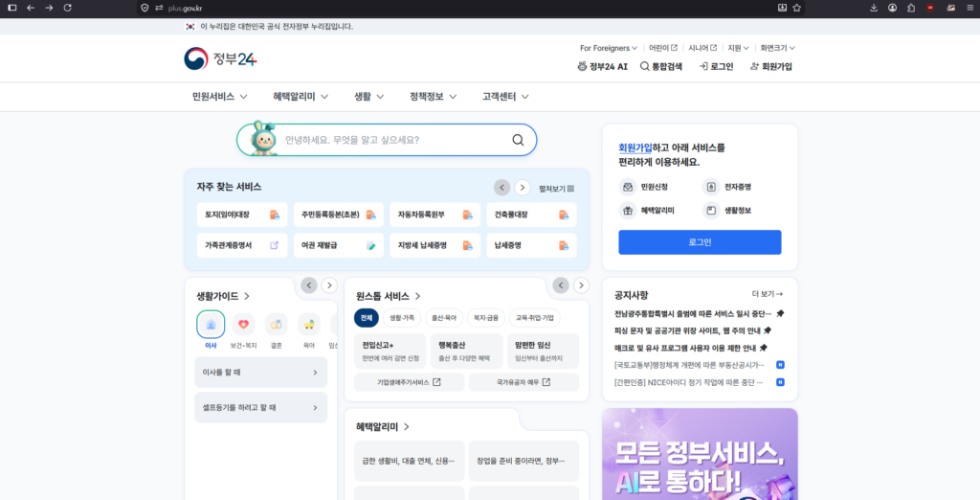
Task: Click browser back arrow
Action: point(30,8)
